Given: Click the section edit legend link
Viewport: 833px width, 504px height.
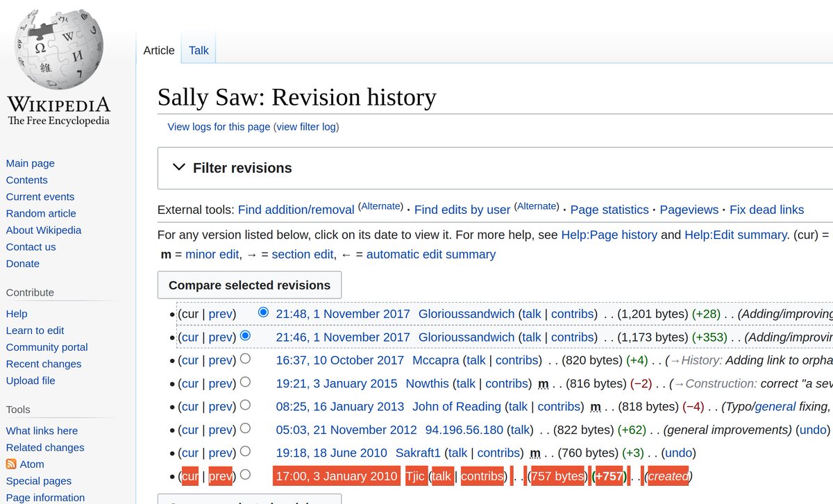Looking at the screenshot, I should [x=303, y=254].
